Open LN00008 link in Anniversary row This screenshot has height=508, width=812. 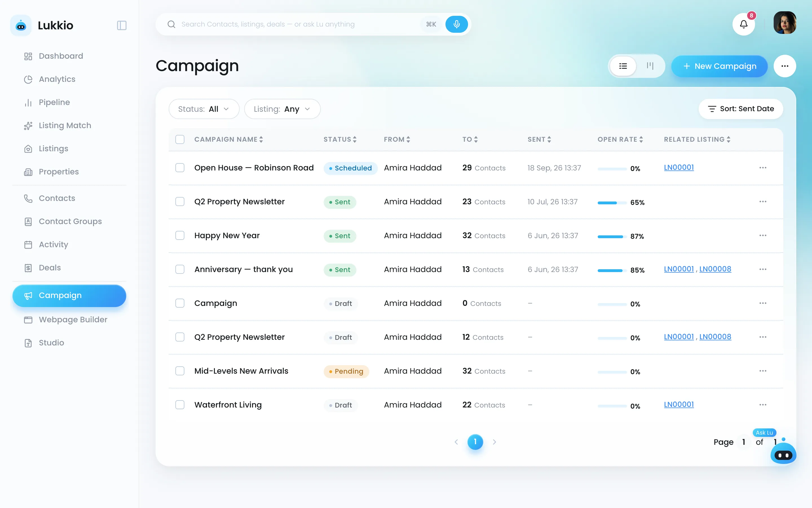(x=715, y=269)
